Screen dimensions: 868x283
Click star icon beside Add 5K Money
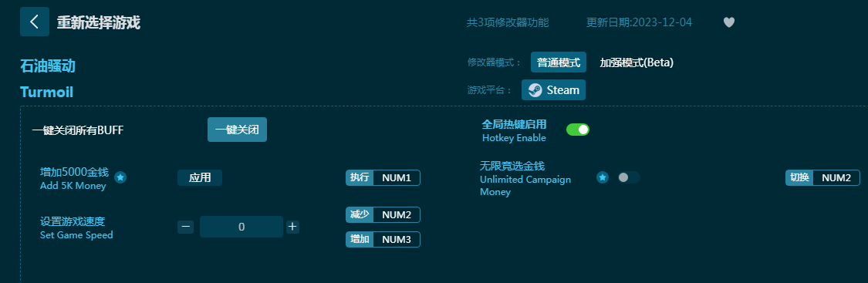pyautogui.click(x=120, y=177)
